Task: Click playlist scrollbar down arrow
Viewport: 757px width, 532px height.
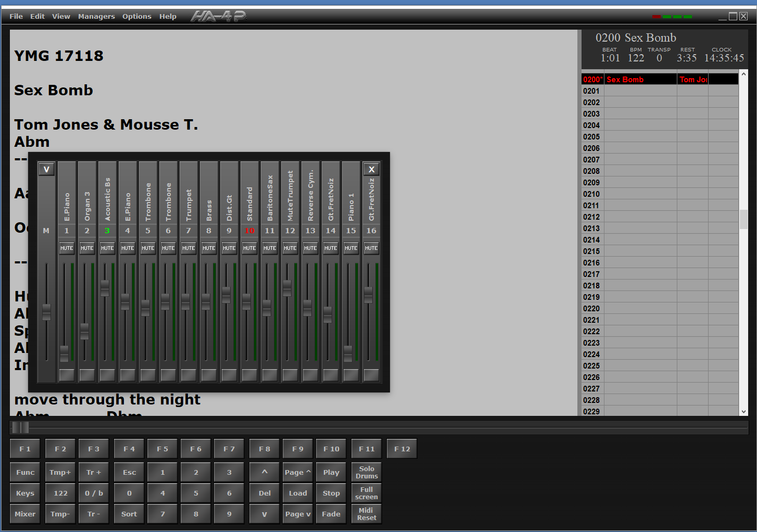Action: 743,411
